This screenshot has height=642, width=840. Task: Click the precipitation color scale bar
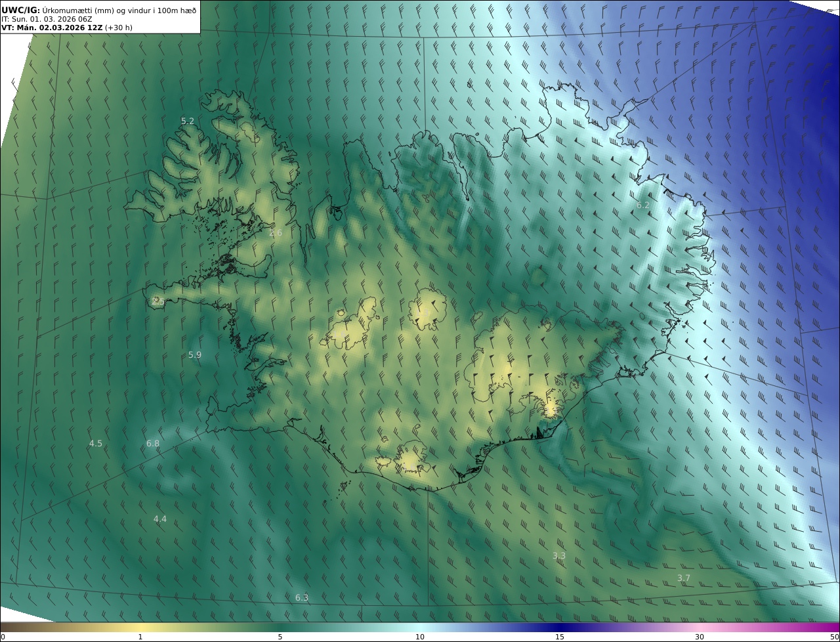tap(420, 627)
